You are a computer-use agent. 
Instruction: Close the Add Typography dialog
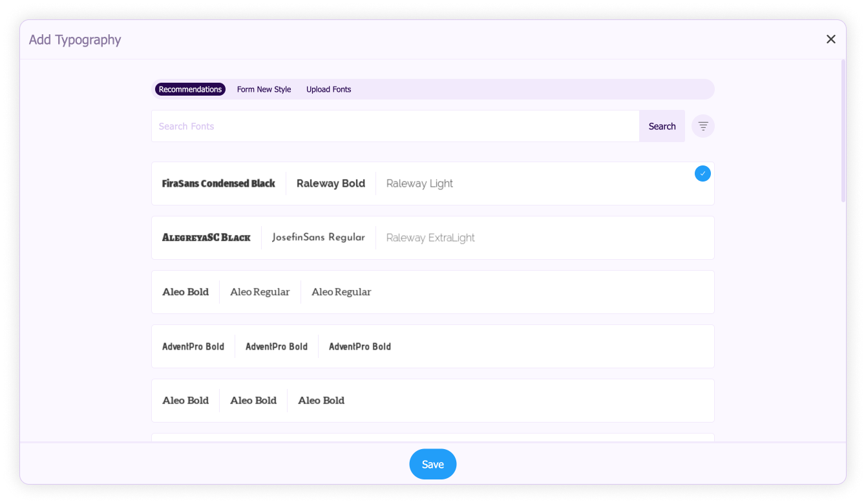(831, 39)
